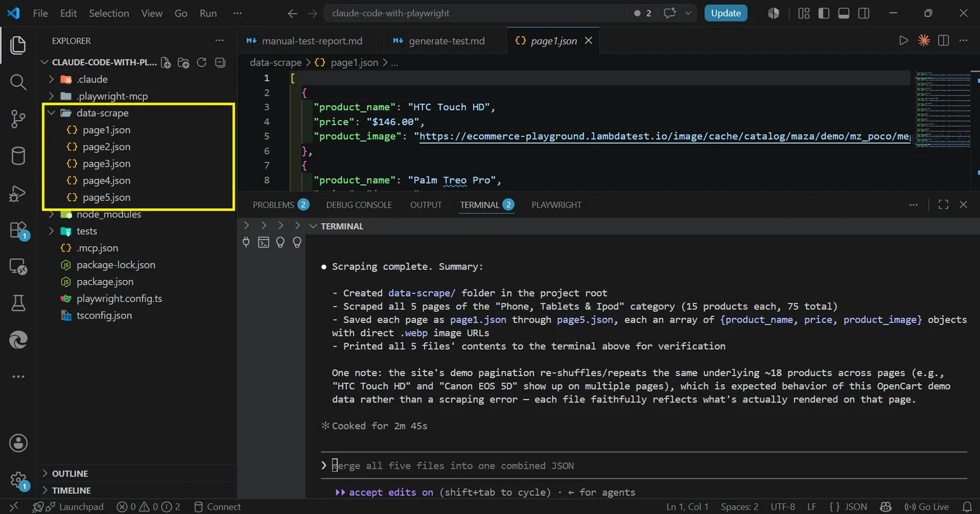The height and width of the screenshot is (514, 980).
Task: Collapse all folders in explorer
Action: [221, 62]
